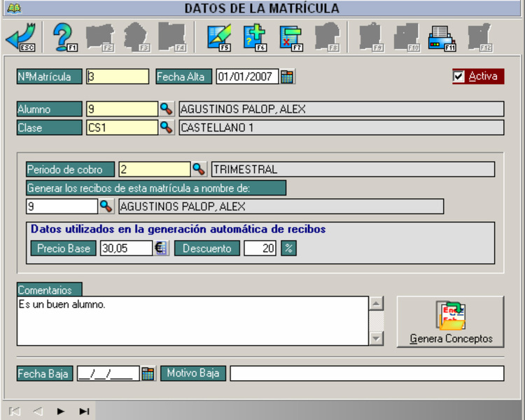
Task: Click the Motivo Baja label
Action: click(193, 373)
